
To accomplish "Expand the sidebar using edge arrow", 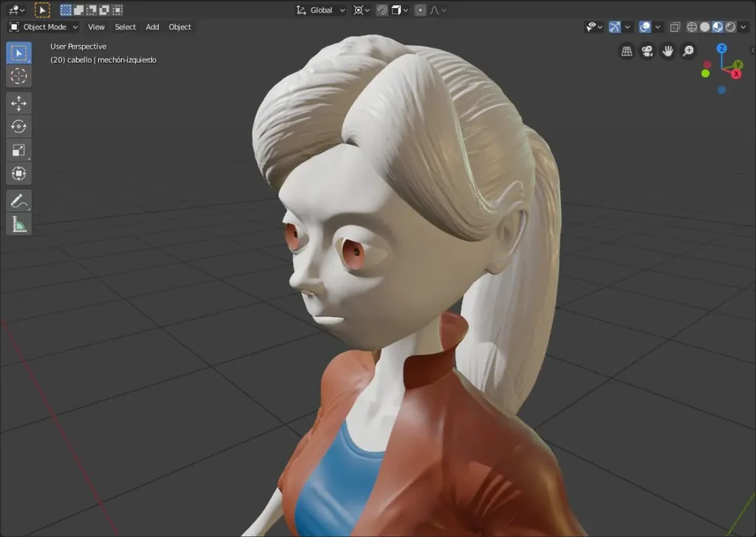I will pos(752,50).
